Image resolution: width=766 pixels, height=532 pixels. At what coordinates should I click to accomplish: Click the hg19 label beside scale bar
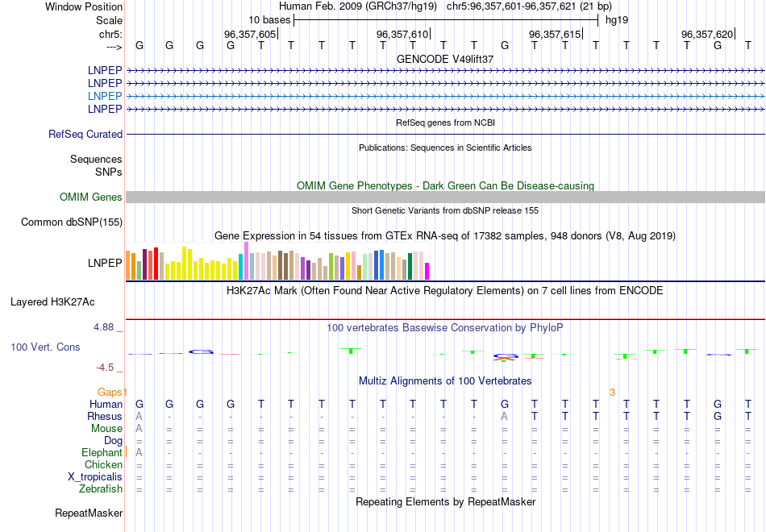617,20
